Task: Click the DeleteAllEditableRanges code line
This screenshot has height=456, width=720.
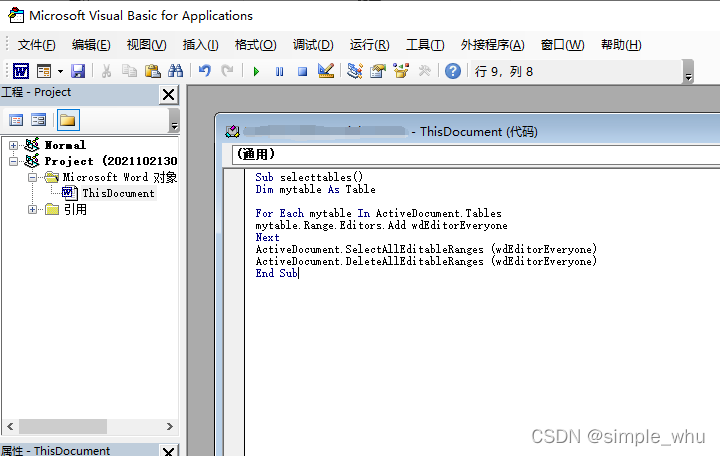Action: click(x=426, y=261)
